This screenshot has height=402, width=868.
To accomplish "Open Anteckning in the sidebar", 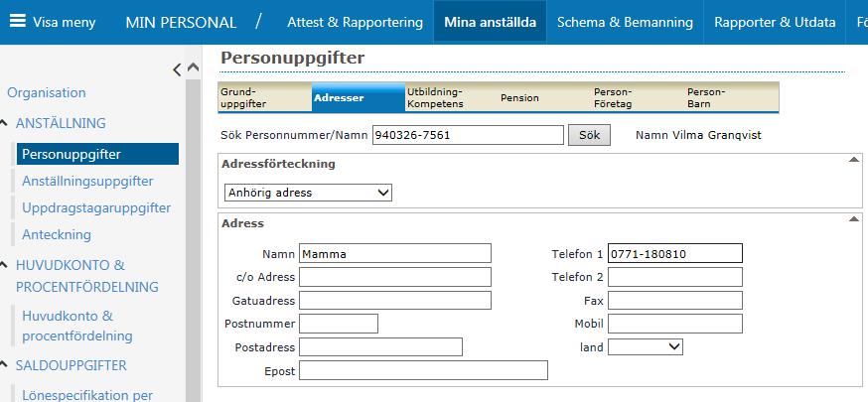I will [x=57, y=234].
